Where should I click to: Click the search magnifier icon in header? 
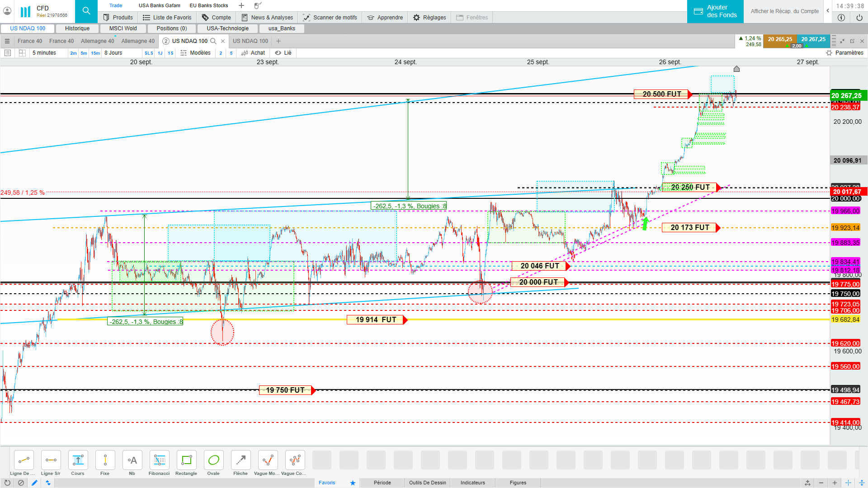pos(86,11)
